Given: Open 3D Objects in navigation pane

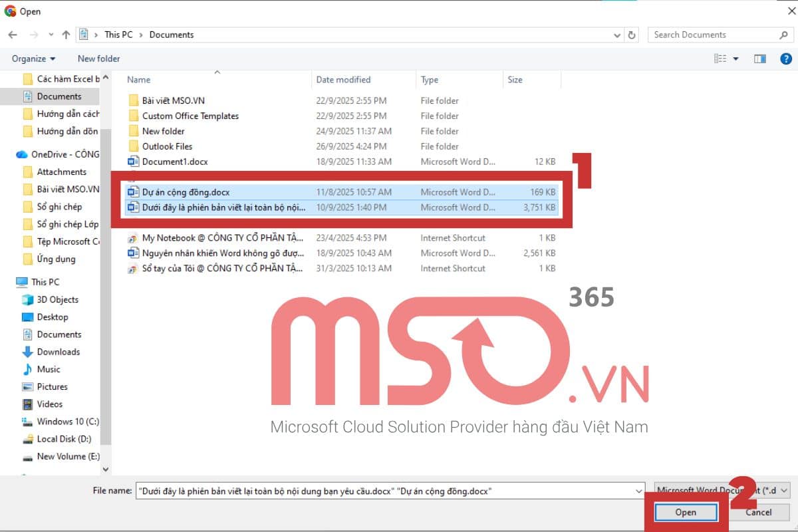Looking at the screenshot, I should [51, 299].
